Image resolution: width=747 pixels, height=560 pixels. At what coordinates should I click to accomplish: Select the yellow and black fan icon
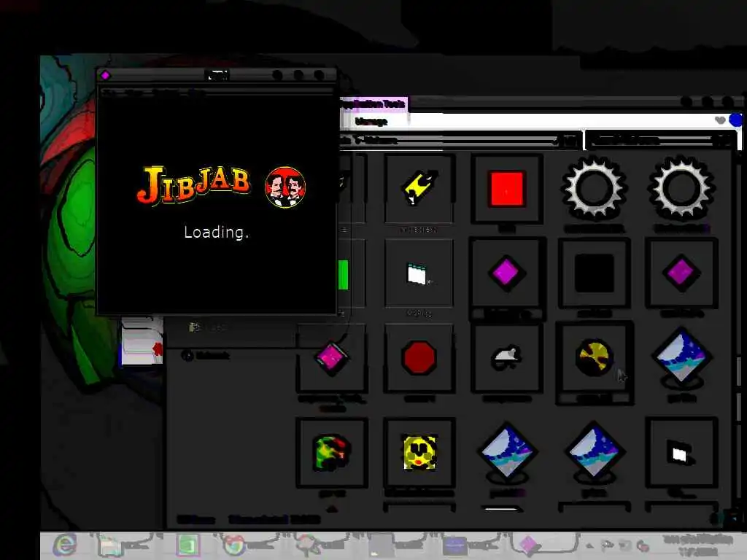point(594,357)
